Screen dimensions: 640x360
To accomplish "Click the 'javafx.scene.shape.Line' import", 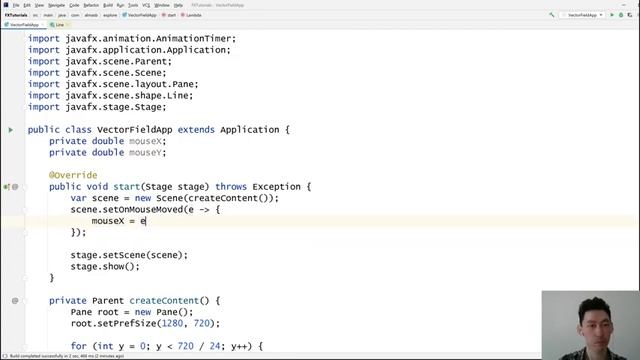I will point(127,96).
